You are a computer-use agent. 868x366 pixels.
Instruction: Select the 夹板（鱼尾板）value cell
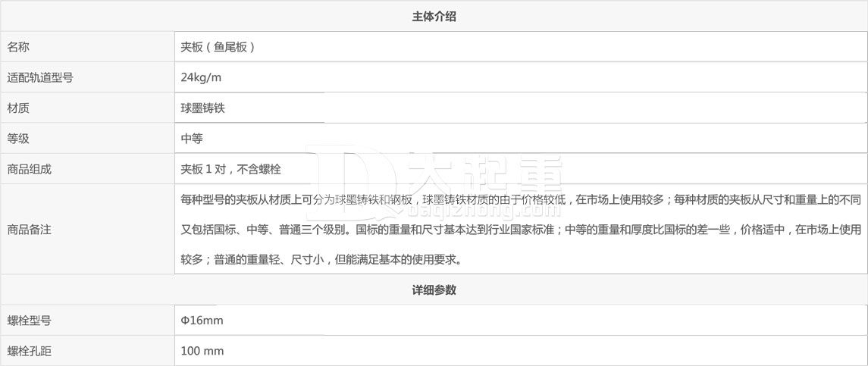pyautogui.click(x=520, y=47)
